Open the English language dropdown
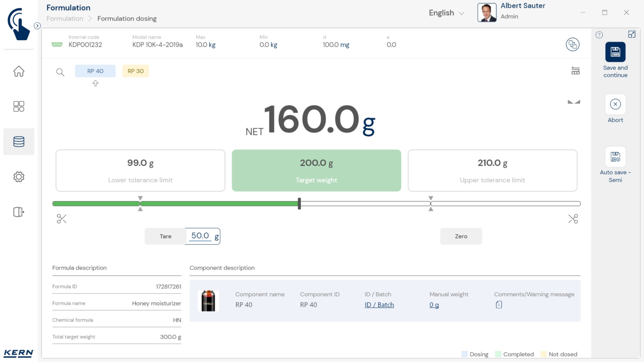This screenshot has height=362, width=644. click(x=446, y=13)
